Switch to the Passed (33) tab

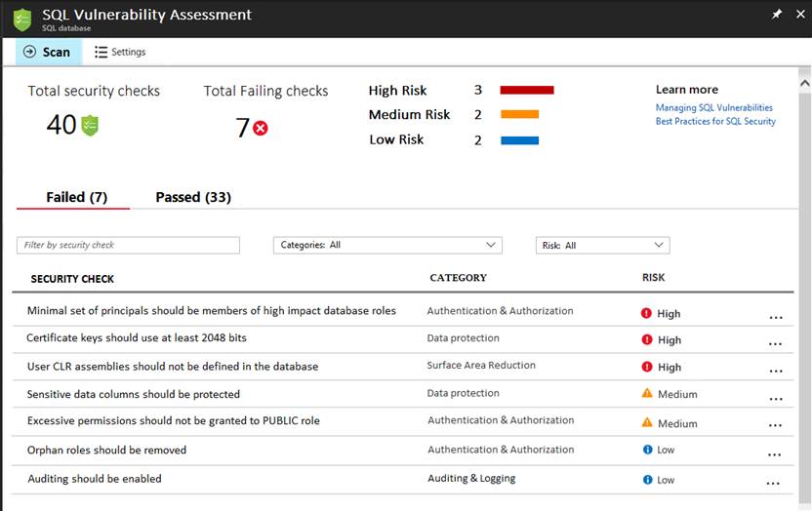(193, 197)
